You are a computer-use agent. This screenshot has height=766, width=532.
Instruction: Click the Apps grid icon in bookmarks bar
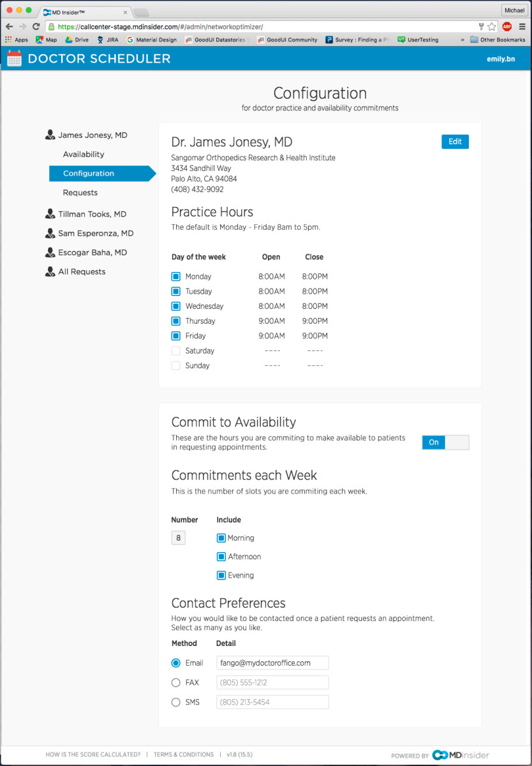point(8,40)
